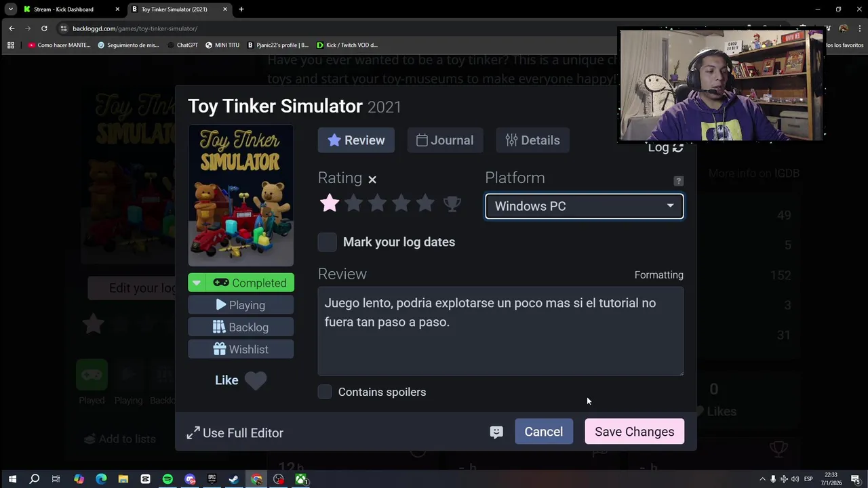Open Use Full Editor

[235, 432]
